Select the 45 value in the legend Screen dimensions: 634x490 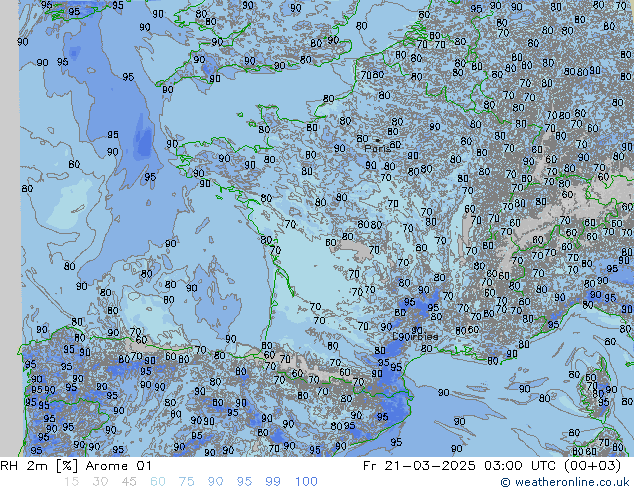[129, 482]
